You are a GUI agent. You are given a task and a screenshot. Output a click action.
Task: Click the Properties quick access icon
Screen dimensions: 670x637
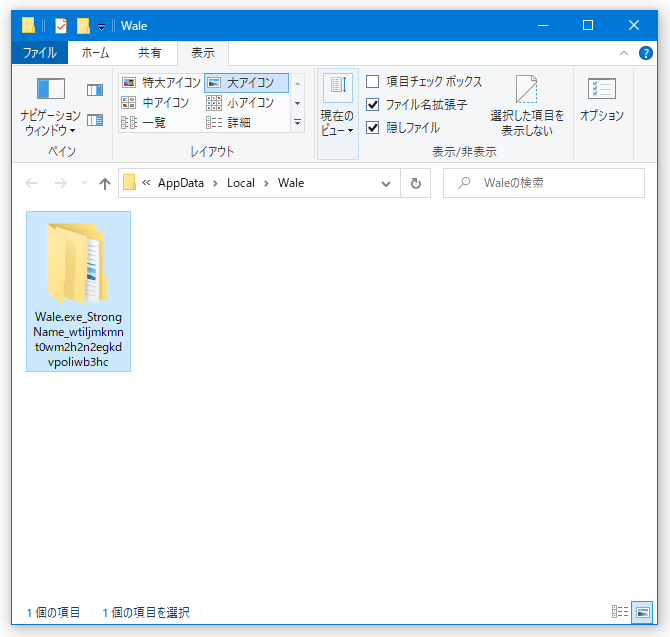(61, 26)
